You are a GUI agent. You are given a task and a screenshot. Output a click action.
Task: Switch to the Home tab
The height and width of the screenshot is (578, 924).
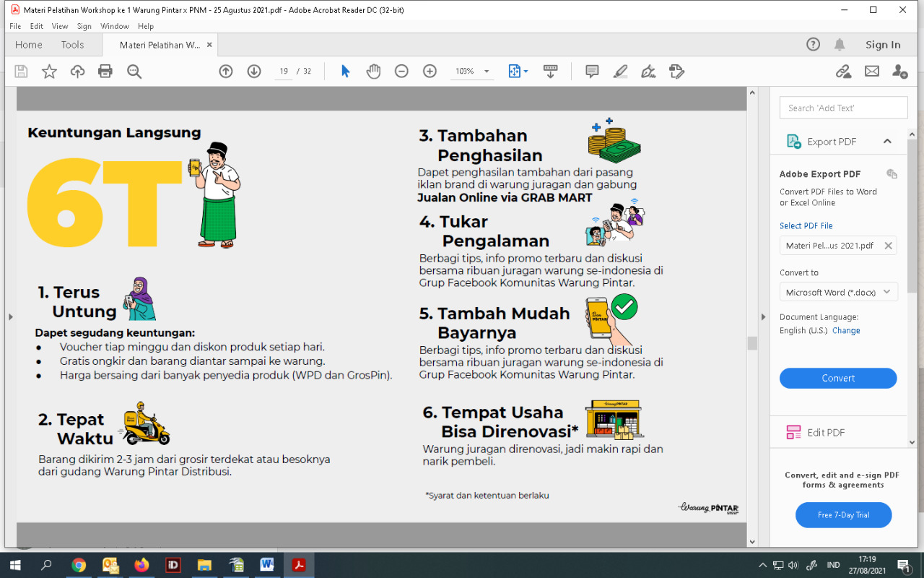(28, 44)
